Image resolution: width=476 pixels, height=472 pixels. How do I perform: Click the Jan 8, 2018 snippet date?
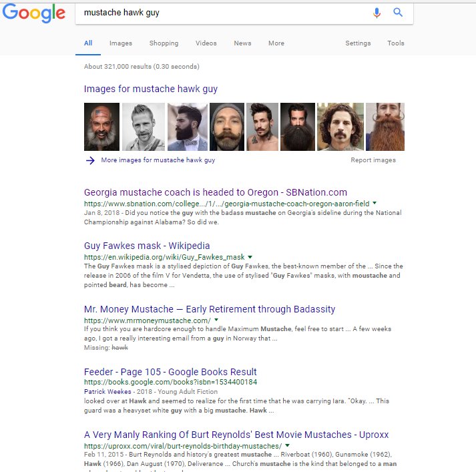(x=101, y=213)
